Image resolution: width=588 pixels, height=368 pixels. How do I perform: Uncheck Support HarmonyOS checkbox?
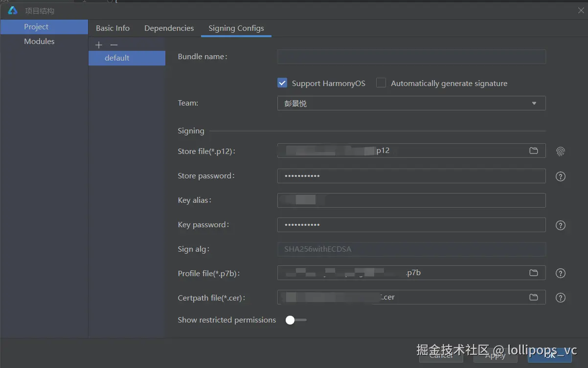(x=282, y=83)
